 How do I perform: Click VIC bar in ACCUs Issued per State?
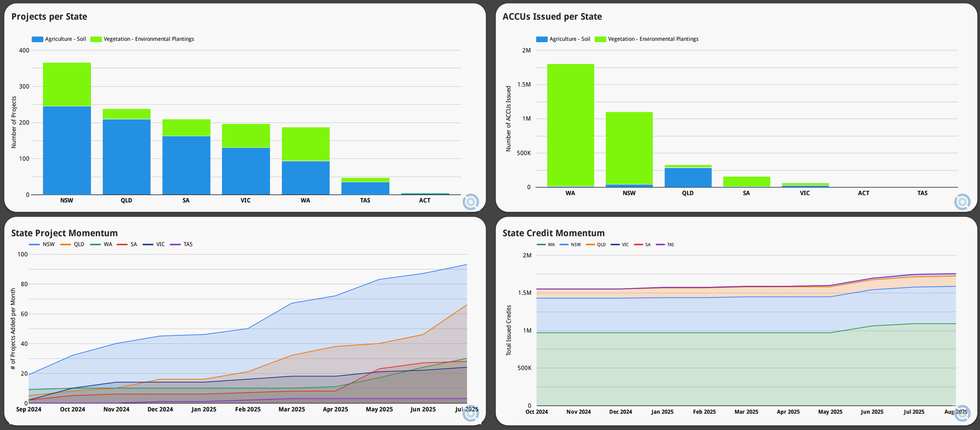(805, 185)
